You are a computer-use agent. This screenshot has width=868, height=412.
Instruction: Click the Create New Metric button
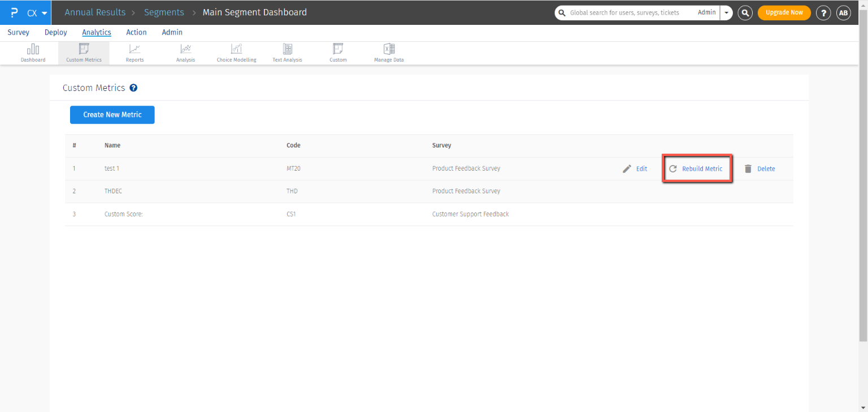click(x=112, y=115)
